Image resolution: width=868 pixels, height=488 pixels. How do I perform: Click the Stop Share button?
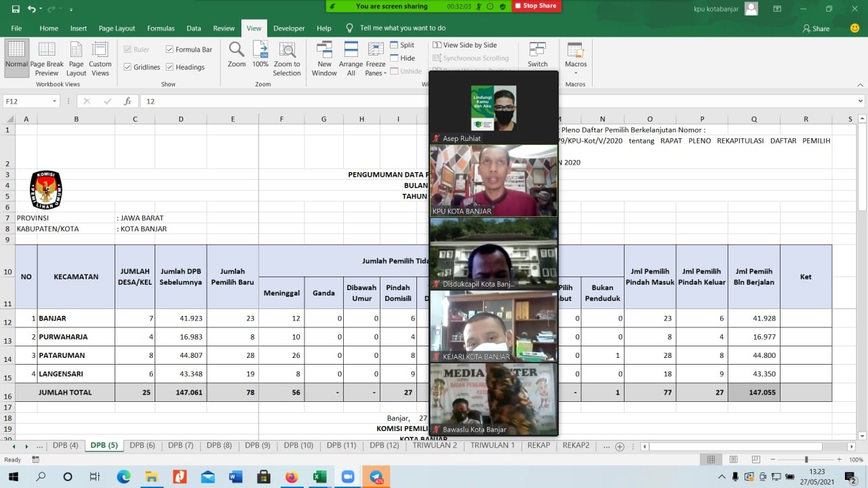pyautogui.click(x=536, y=6)
